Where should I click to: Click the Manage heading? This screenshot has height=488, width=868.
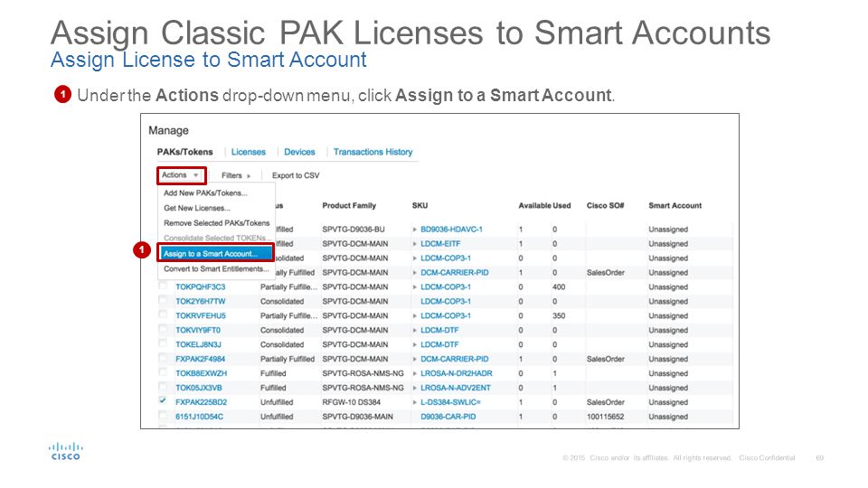tap(168, 130)
